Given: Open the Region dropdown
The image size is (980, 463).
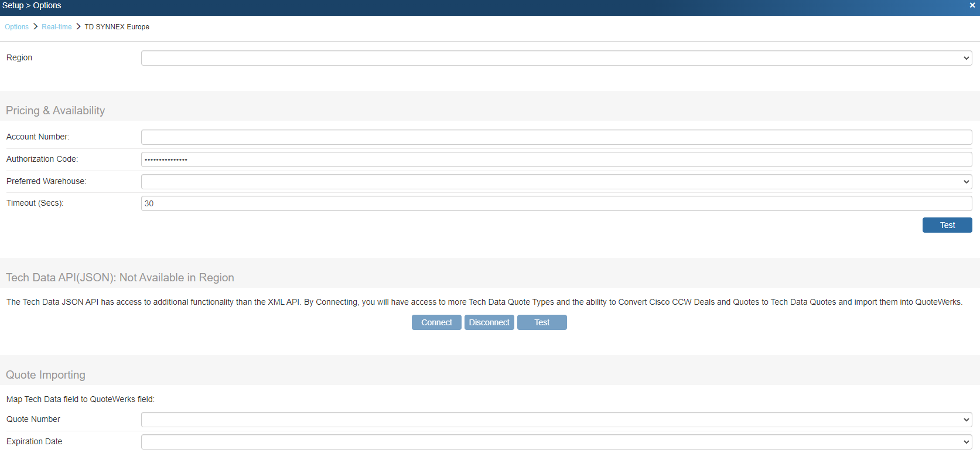Looking at the screenshot, I should coord(556,58).
